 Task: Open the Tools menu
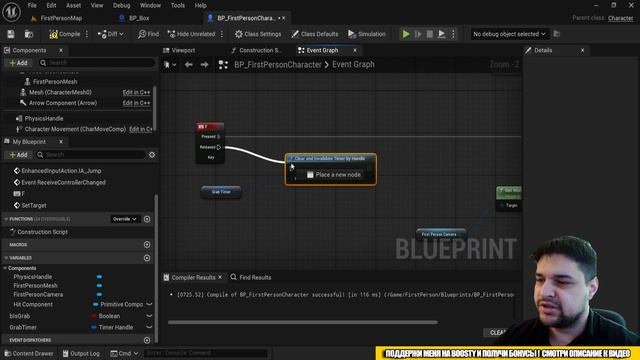pyautogui.click(x=178, y=5)
